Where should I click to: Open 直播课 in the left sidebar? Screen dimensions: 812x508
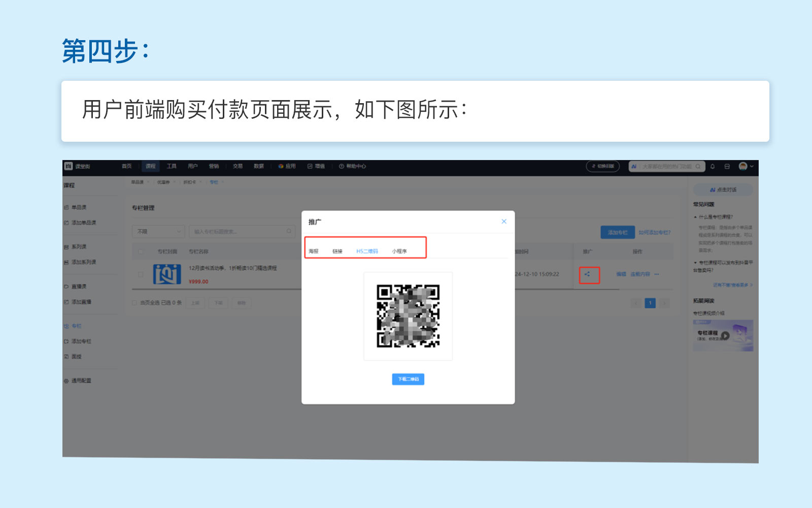pos(76,287)
